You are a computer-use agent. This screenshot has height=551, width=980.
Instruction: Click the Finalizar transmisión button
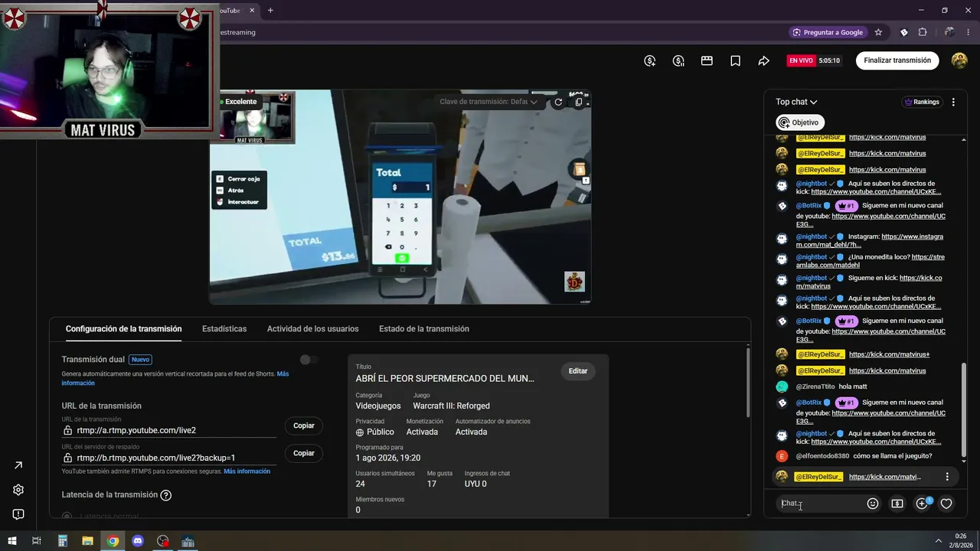(897, 60)
